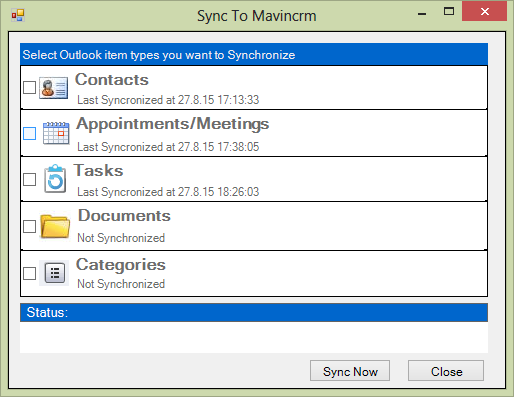Click the app icon in title bar

18,15
